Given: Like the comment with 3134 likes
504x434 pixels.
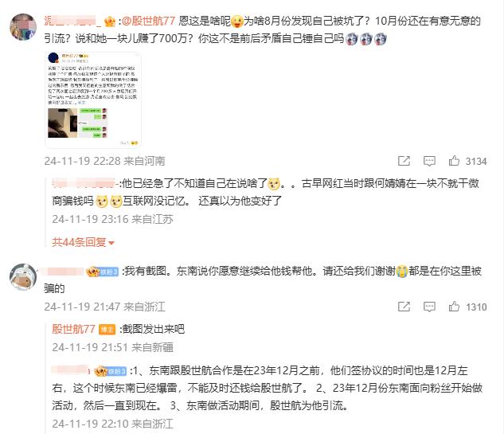Looking at the screenshot, I should point(454,160).
